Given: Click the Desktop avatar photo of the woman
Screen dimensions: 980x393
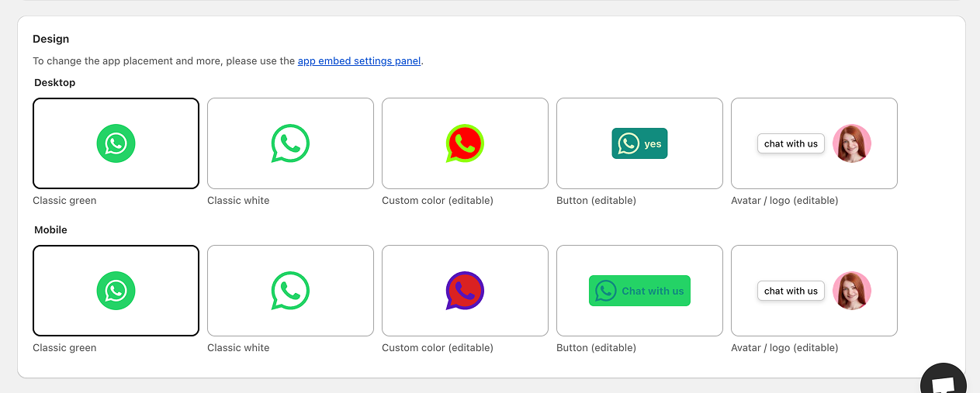Looking at the screenshot, I should tap(851, 143).
